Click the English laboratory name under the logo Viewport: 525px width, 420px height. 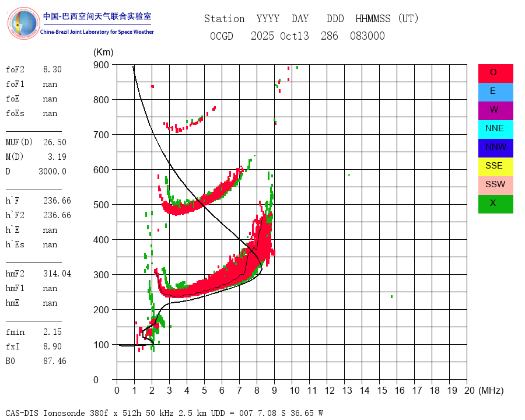point(97,32)
